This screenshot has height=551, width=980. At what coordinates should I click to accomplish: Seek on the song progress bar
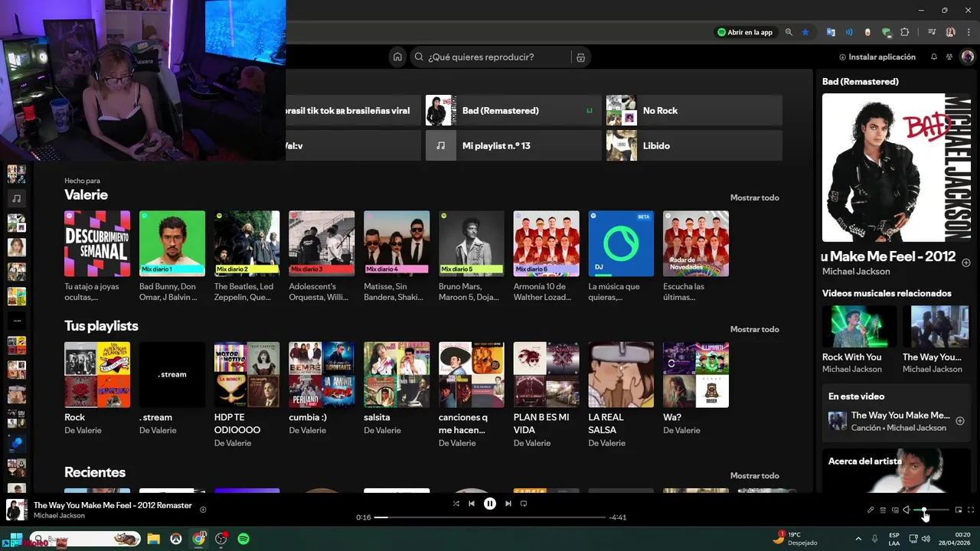pyautogui.click(x=489, y=517)
